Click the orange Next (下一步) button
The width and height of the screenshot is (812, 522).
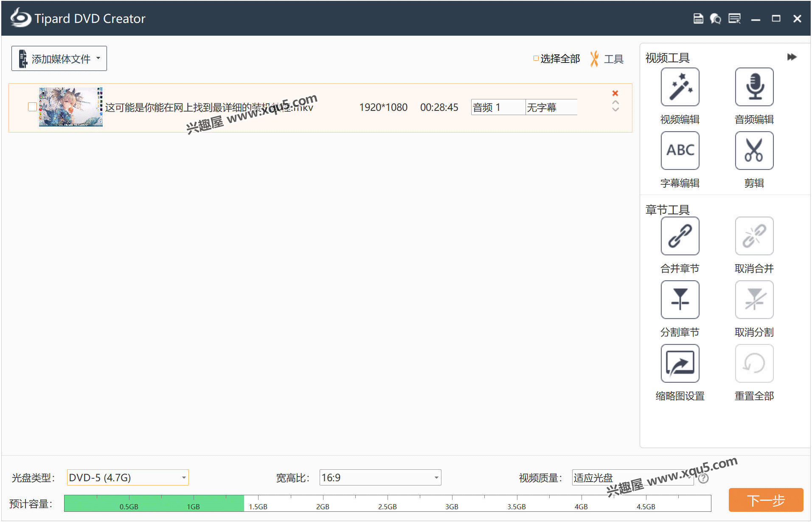pyautogui.click(x=765, y=500)
